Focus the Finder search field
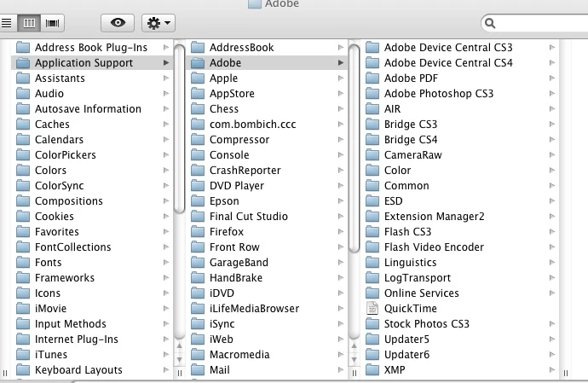The width and height of the screenshot is (588, 383). 536,23
